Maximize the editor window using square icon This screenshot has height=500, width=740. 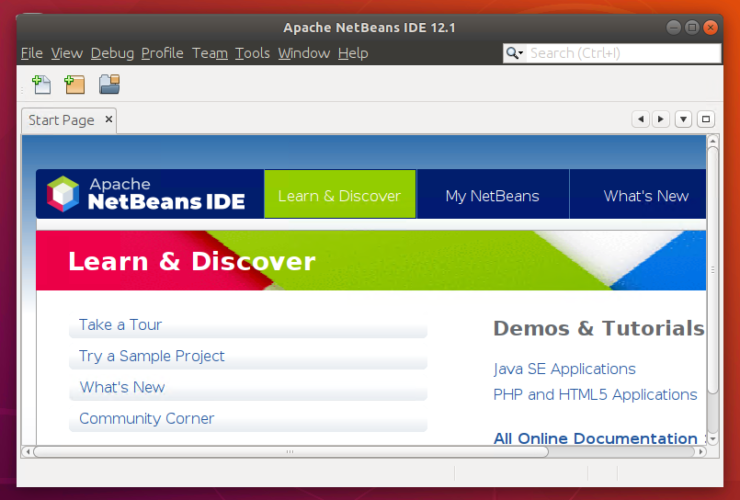click(x=706, y=120)
